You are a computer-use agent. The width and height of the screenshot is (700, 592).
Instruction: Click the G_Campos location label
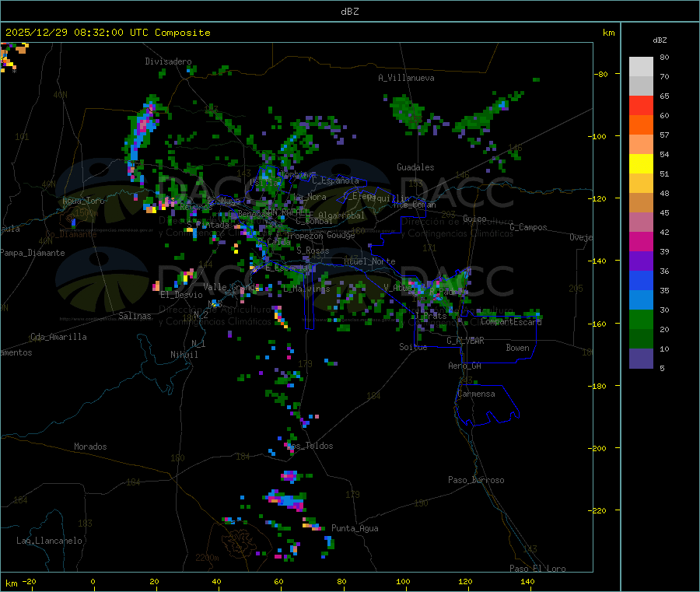[529, 227]
